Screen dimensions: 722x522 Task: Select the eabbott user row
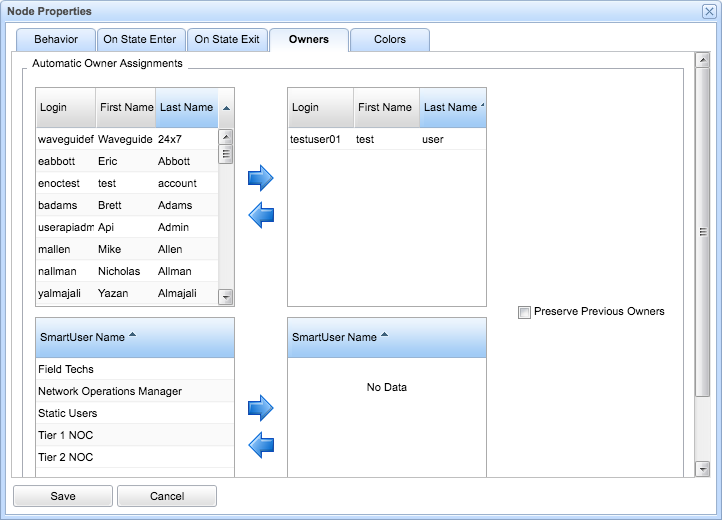click(x=125, y=161)
